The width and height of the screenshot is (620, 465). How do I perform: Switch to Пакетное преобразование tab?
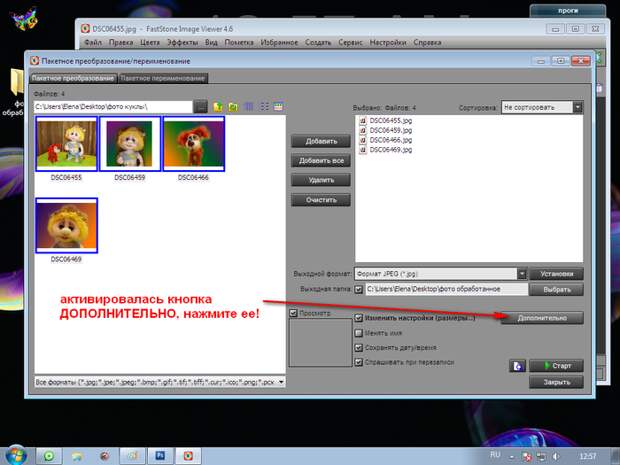click(x=73, y=78)
